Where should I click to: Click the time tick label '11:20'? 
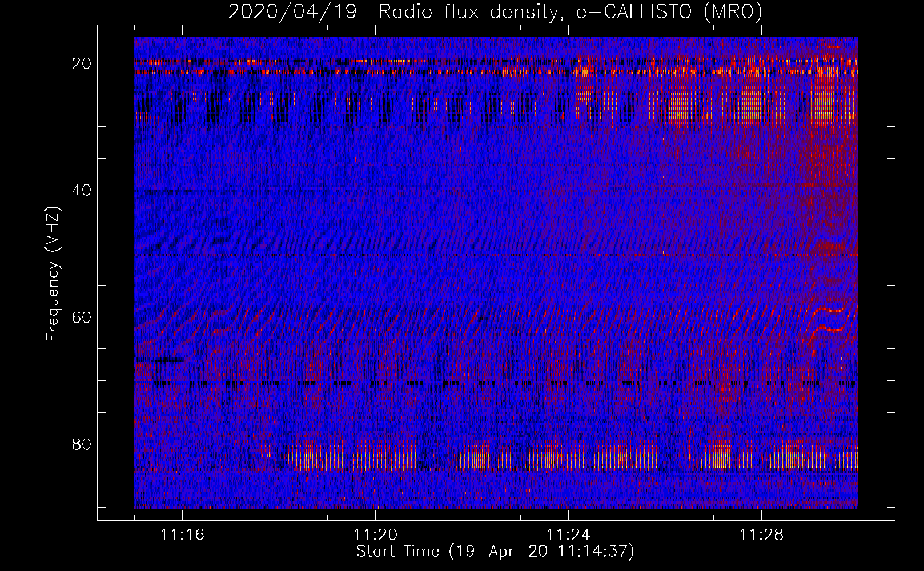[375, 534]
